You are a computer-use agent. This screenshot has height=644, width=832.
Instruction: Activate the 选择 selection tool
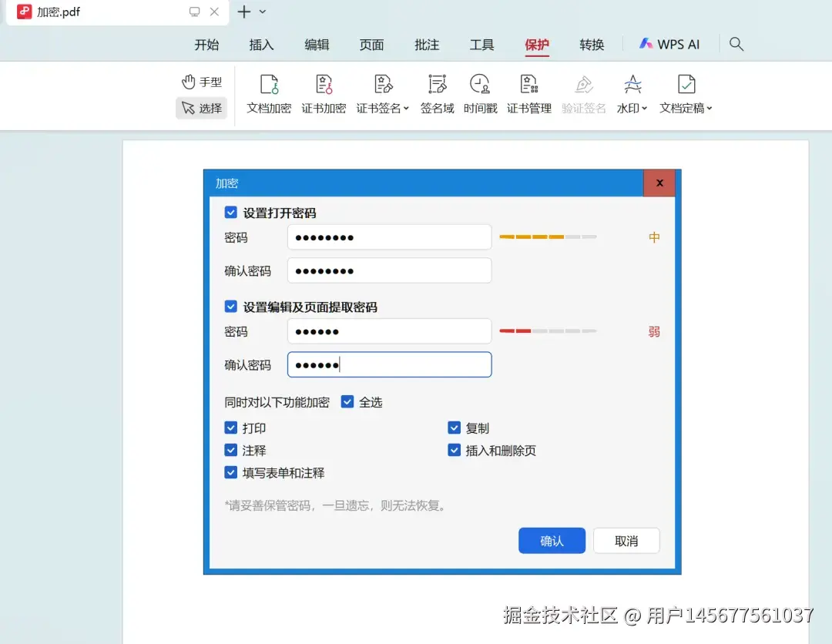point(201,109)
